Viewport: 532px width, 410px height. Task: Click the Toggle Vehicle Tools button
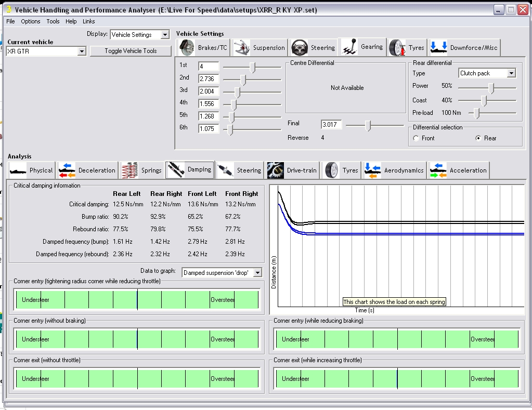coord(131,51)
